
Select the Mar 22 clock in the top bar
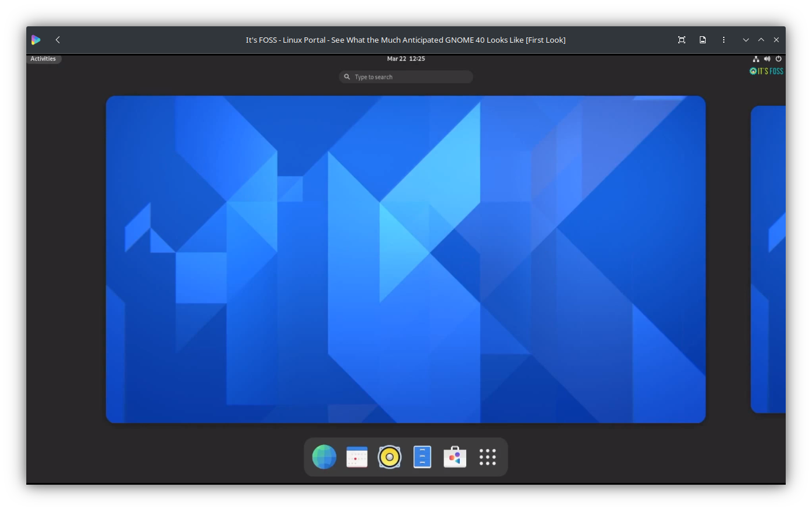click(x=406, y=58)
